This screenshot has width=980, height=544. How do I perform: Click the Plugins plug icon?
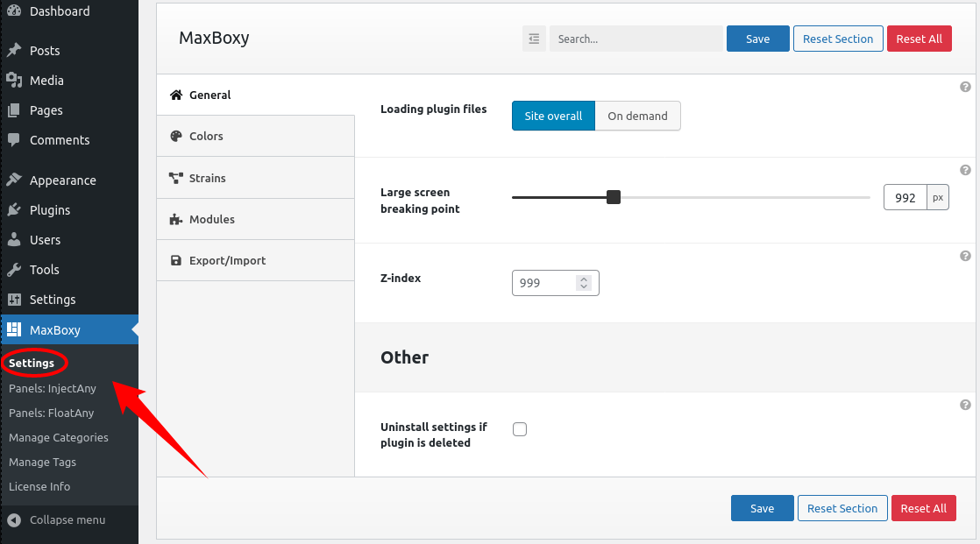click(x=14, y=210)
